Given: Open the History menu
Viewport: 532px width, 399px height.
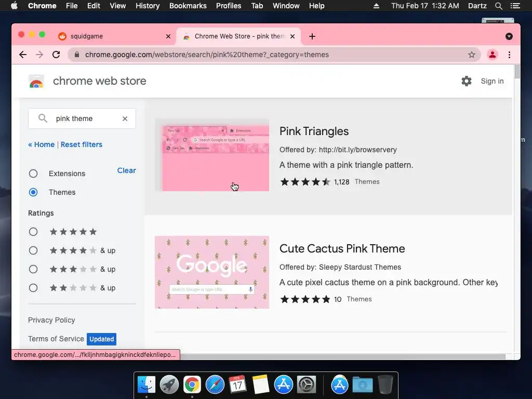Looking at the screenshot, I should (148, 6).
